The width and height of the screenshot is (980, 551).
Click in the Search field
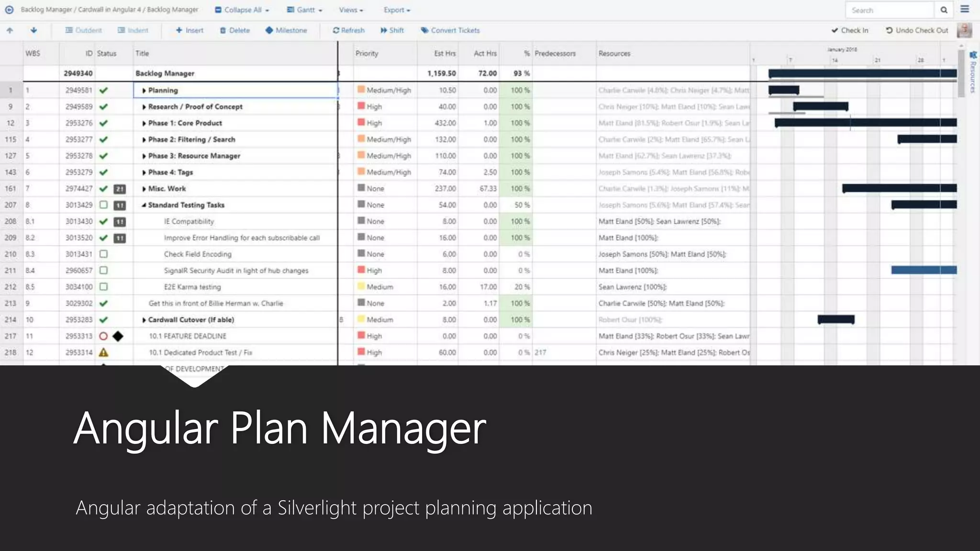(x=890, y=10)
